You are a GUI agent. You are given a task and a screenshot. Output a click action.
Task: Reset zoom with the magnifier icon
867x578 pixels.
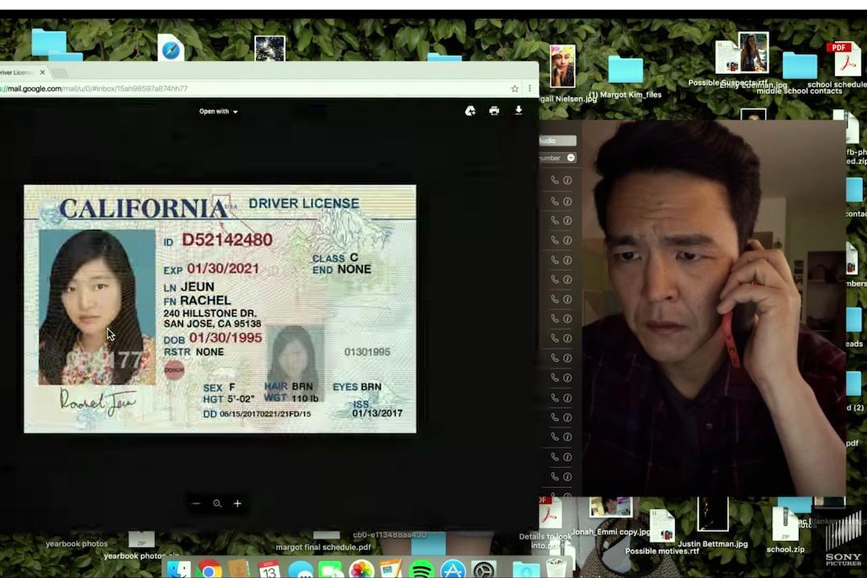pos(217,503)
